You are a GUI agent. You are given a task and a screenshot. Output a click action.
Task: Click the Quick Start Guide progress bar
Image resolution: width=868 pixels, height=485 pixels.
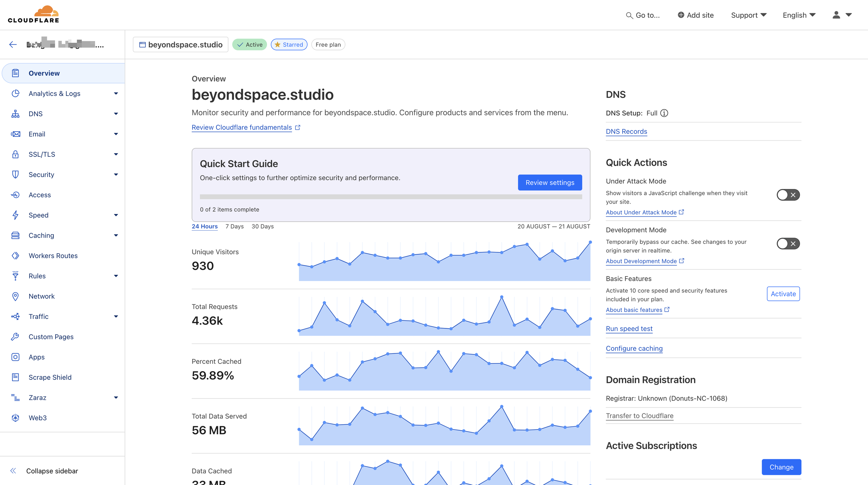(x=391, y=197)
